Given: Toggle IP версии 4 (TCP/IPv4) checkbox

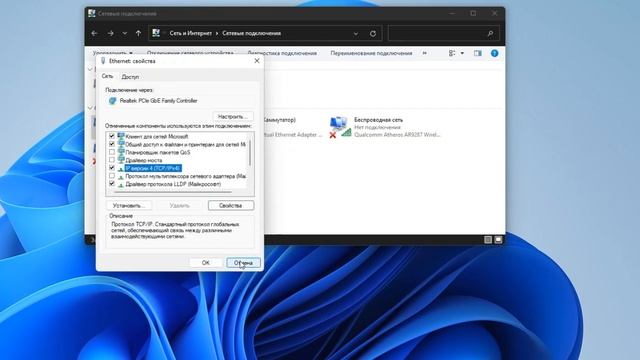Looking at the screenshot, I should [x=112, y=168].
